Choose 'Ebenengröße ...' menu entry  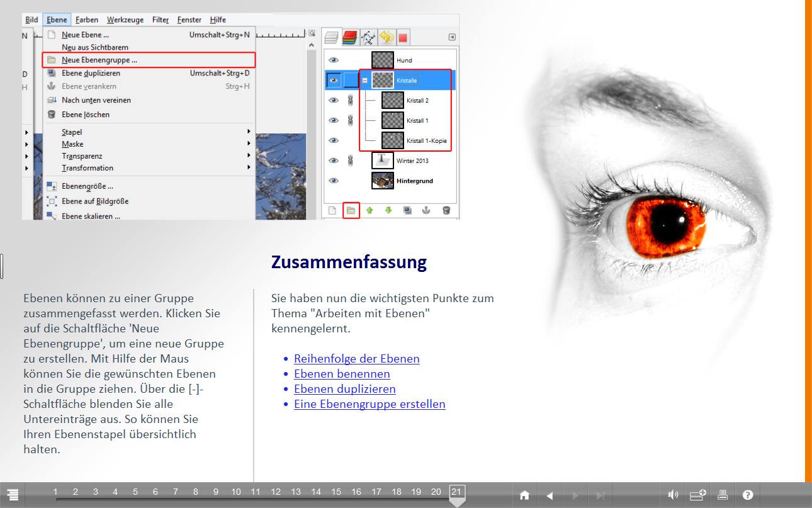click(x=149, y=186)
